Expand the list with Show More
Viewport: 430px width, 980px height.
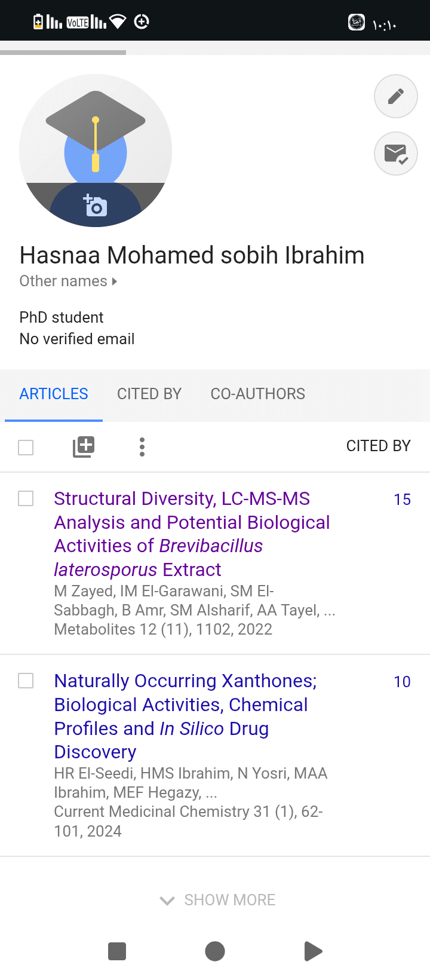tap(217, 900)
